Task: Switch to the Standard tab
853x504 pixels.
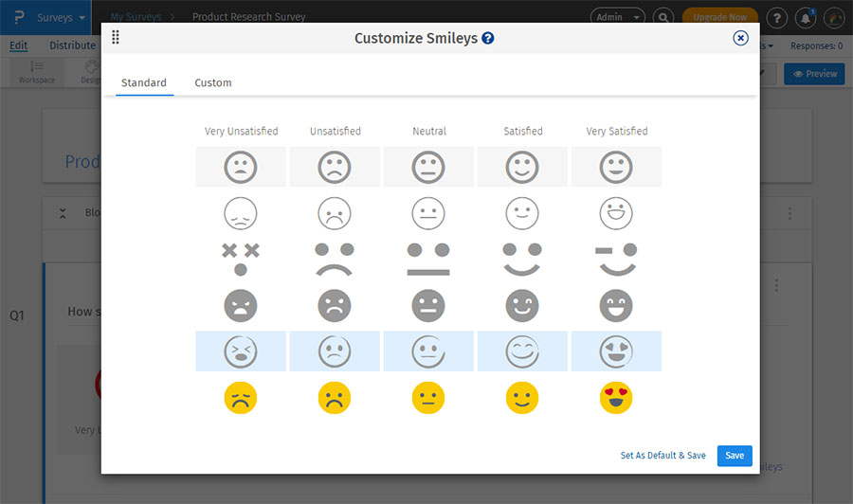Action: [144, 83]
